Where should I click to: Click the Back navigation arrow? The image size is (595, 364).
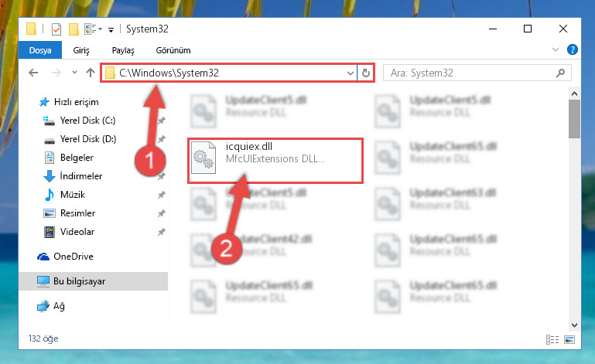(33, 73)
